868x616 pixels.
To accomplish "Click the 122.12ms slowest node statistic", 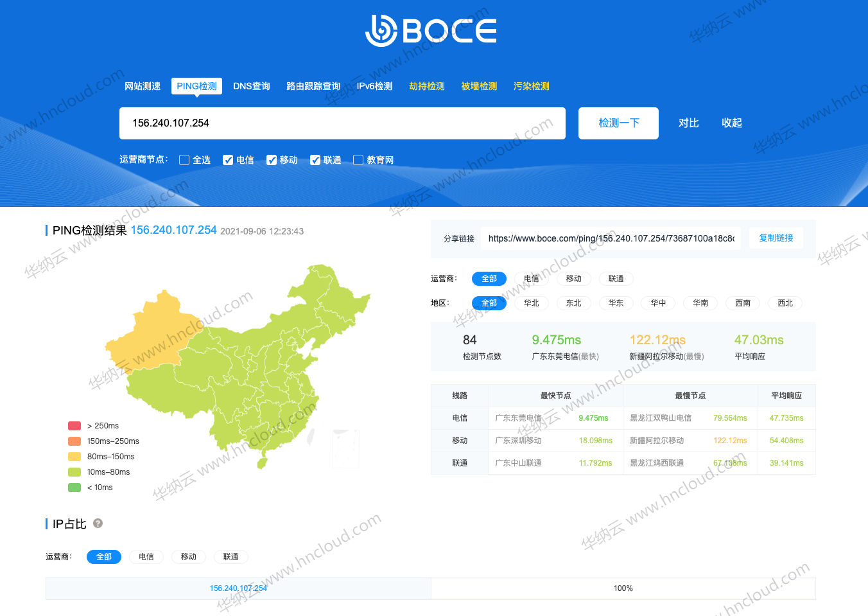I will (666, 347).
